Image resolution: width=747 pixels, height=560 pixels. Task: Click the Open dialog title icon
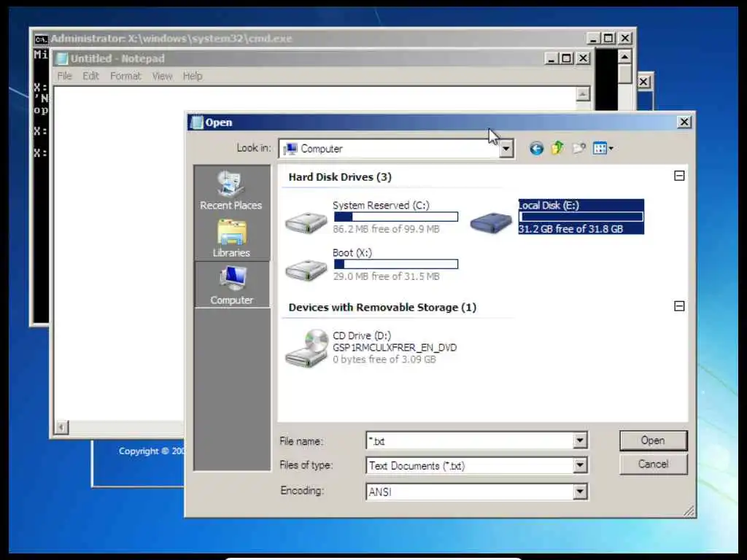[x=196, y=122]
